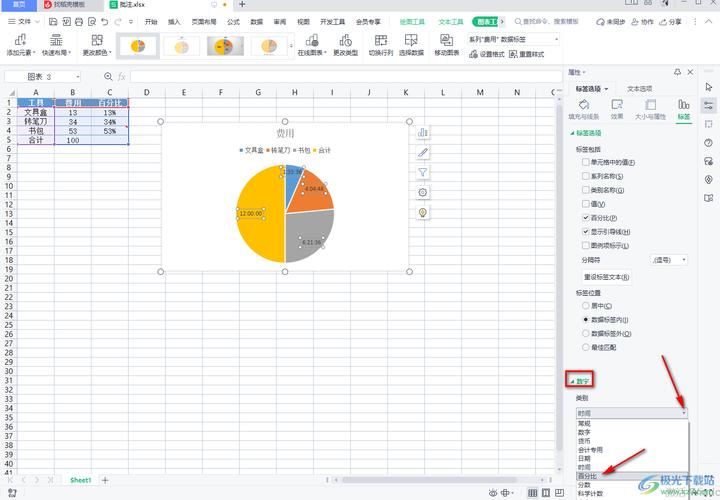This screenshot has height=500, width=720.
Task: Click the 选择数据 select data icon
Action: click(411, 40)
